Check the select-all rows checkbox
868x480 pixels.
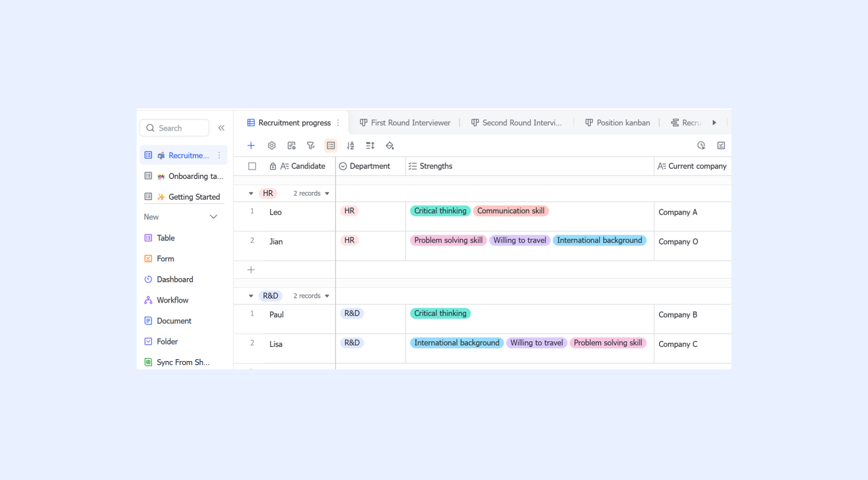coord(252,166)
